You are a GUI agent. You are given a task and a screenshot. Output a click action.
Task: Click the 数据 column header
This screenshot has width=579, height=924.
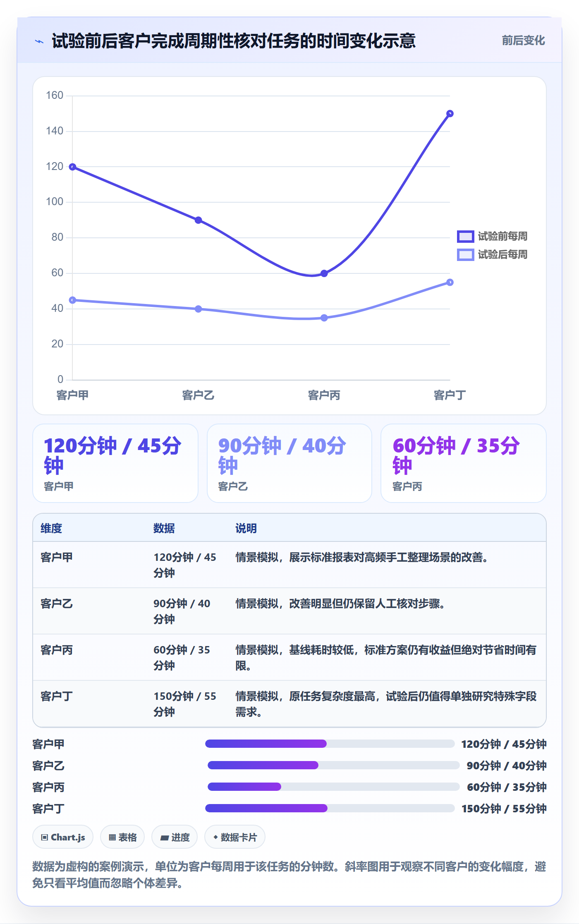click(164, 528)
